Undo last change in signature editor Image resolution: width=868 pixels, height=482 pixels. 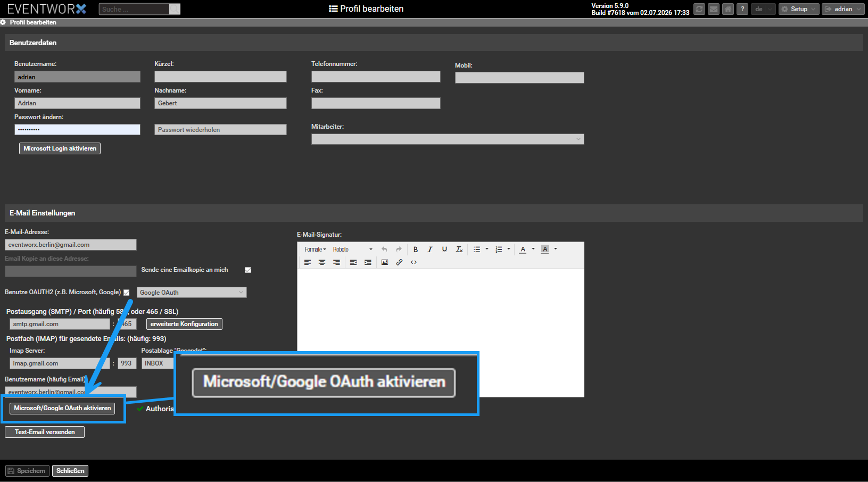pyautogui.click(x=384, y=249)
